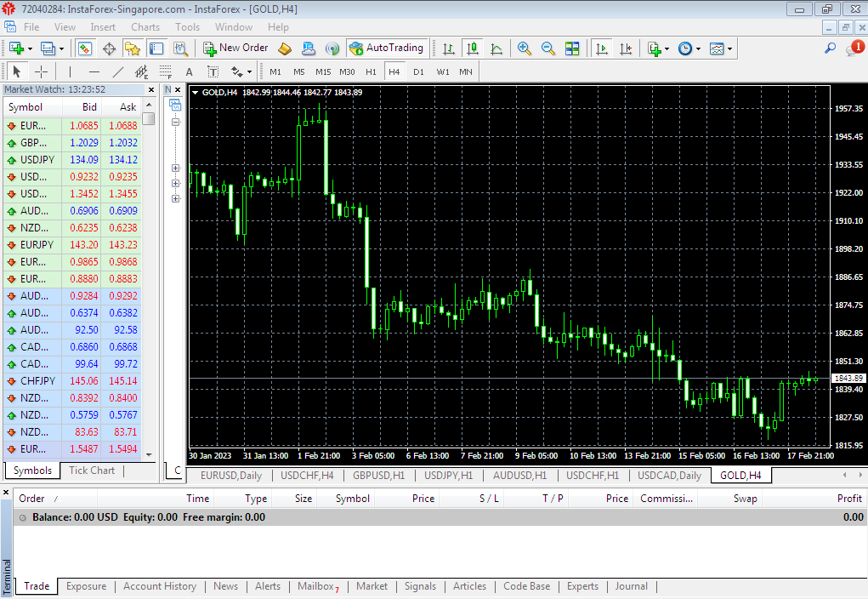Open the Data Window crosshair icon
The width and height of the screenshot is (868, 599).
(x=109, y=48)
